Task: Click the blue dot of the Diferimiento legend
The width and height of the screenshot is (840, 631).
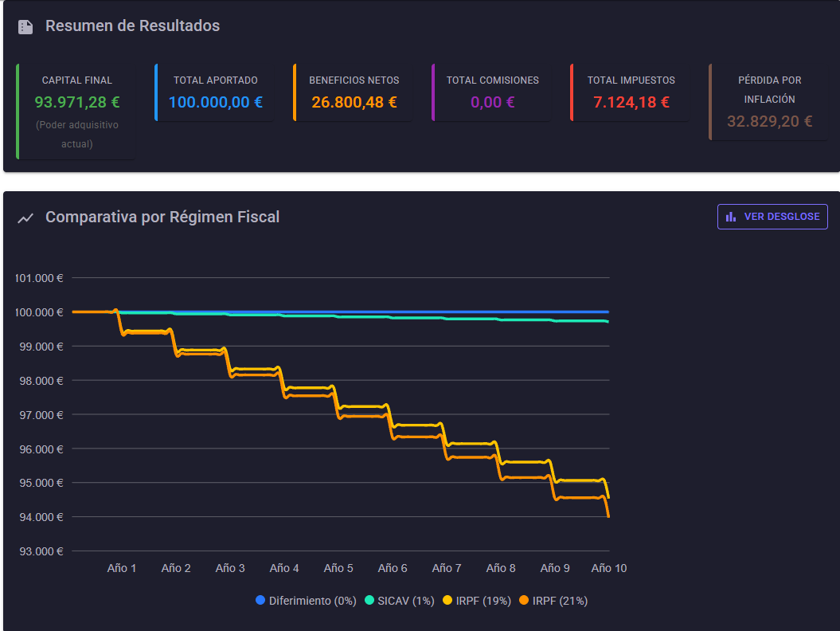Action: click(x=259, y=601)
